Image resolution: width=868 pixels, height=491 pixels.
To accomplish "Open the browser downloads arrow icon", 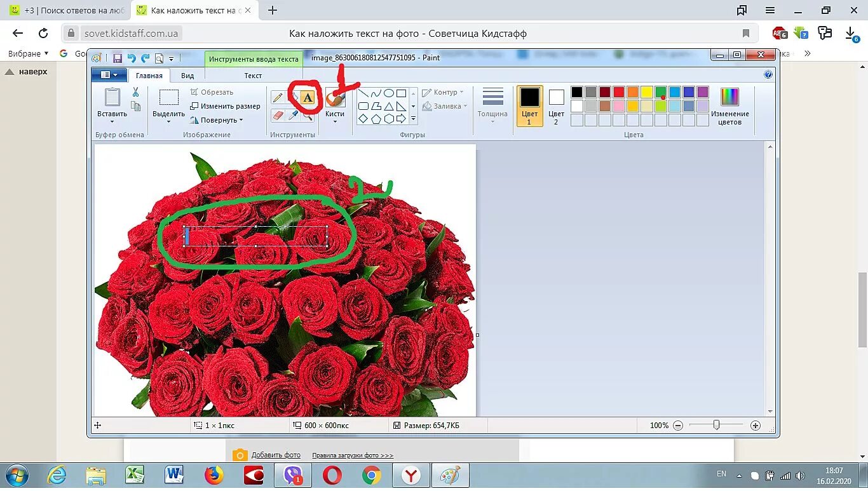I will pyautogui.click(x=851, y=34).
